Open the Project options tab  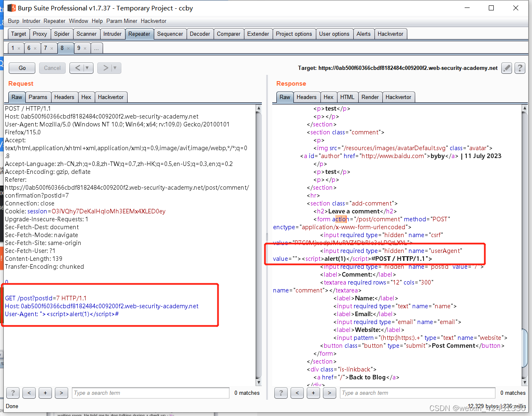point(294,34)
